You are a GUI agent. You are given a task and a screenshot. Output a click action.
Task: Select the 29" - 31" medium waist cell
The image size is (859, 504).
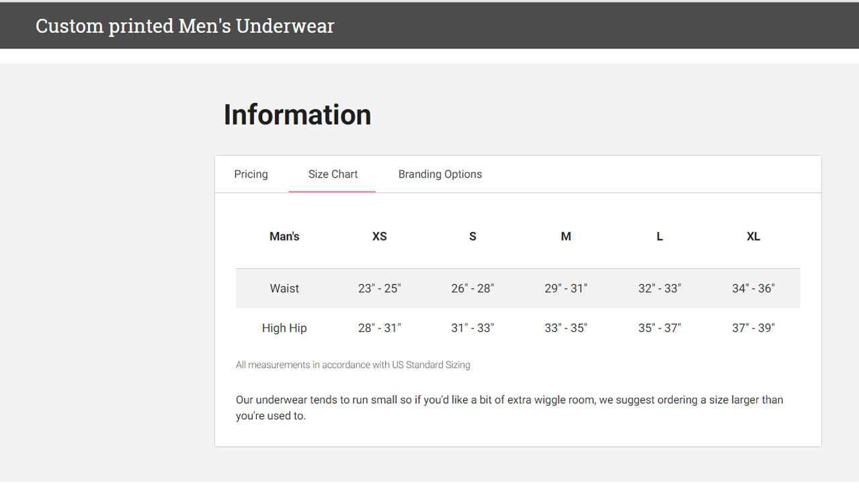[x=565, y=288]
